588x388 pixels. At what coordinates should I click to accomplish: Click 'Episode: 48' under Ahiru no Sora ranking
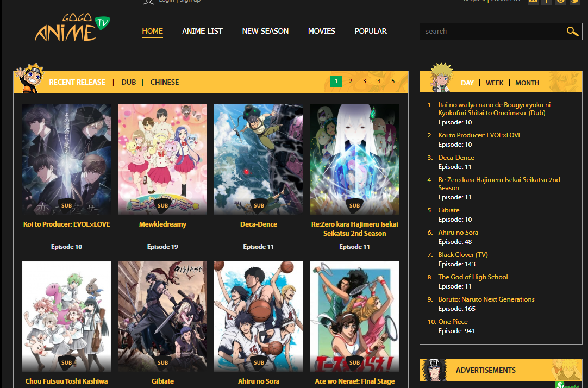point(455,242)
